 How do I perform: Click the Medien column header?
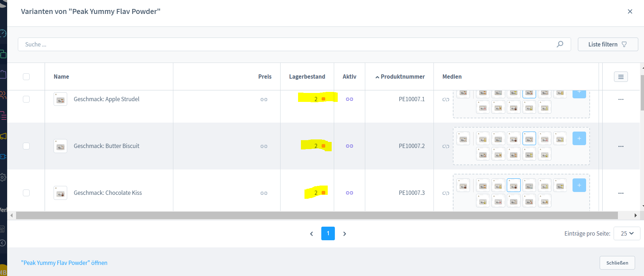click(x=452, y=77)
